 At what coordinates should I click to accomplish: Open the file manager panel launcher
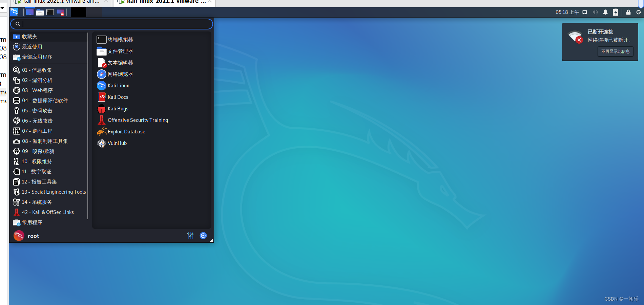pyautogui.click(x=40, y=12)
